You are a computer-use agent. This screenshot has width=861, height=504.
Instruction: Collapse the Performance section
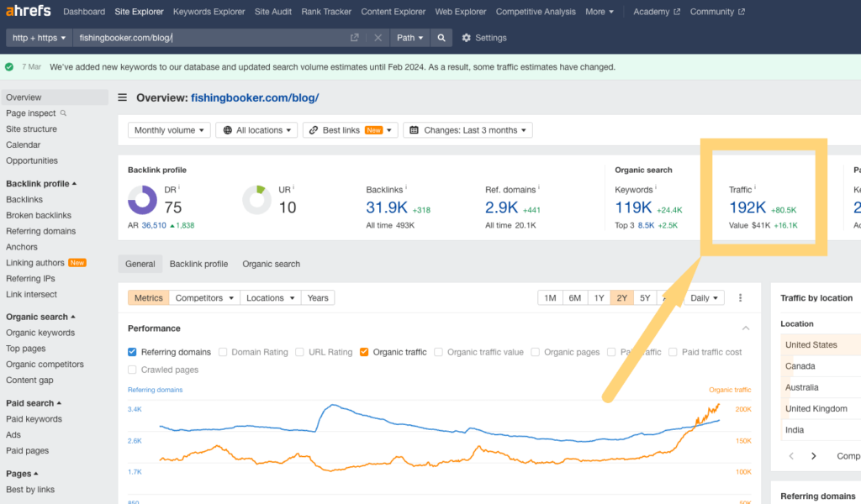746,328
